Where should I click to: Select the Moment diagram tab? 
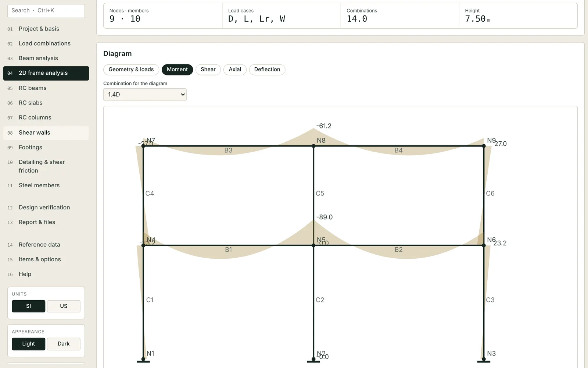coord(177,70)
